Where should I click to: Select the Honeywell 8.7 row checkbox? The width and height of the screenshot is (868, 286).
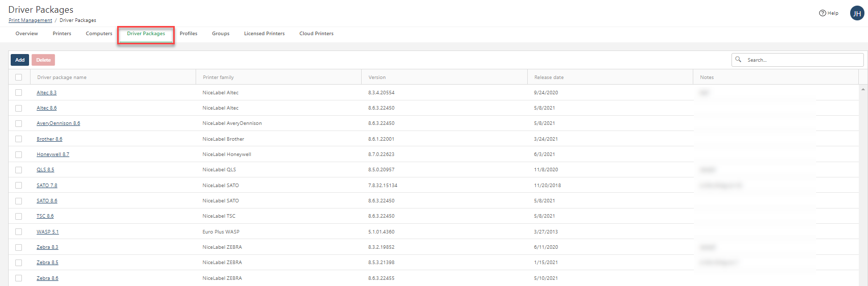[19, 154]
